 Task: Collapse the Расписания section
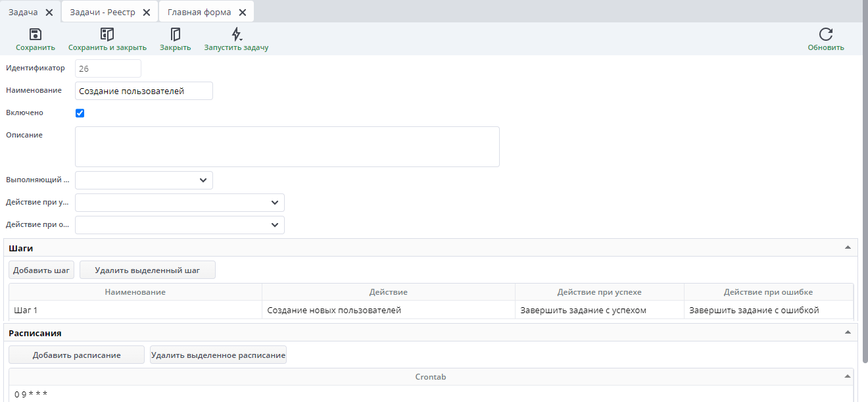848,333
